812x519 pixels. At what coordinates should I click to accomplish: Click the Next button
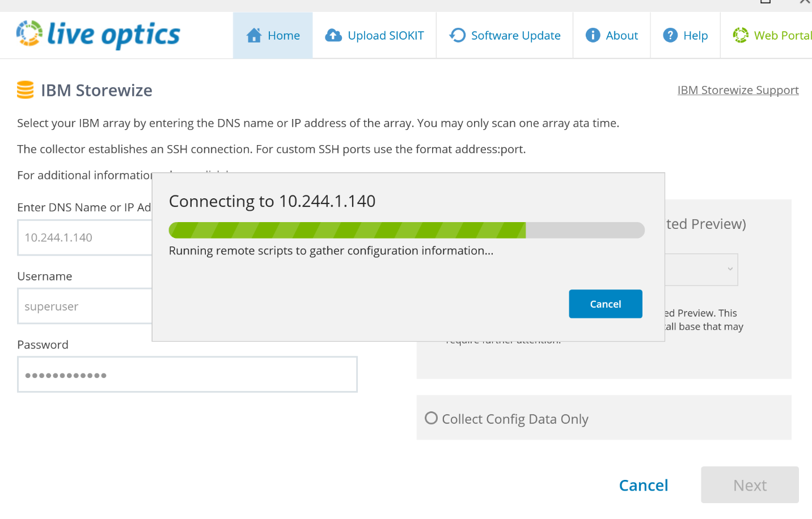(749, 485)
